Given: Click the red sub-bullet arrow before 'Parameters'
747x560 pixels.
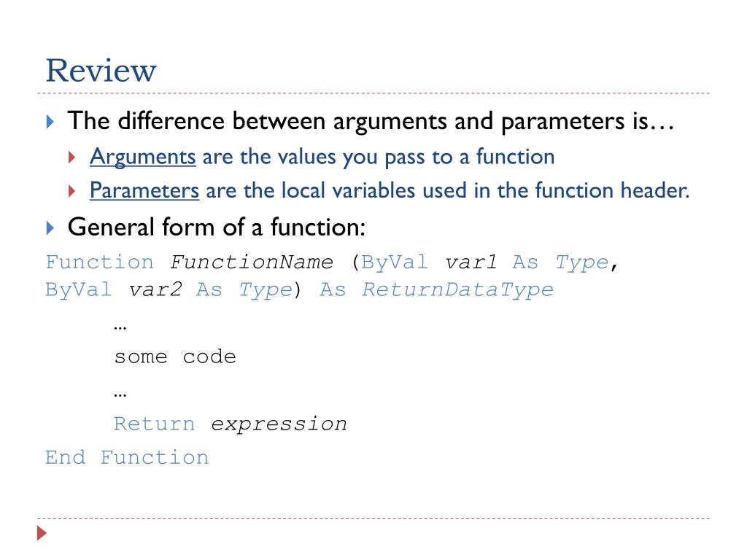Looking at the screenshot, I should point(72,192).
